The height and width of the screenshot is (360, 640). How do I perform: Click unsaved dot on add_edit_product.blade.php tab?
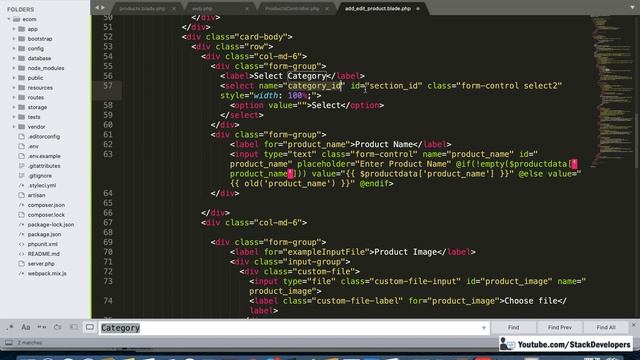pos(418,9)
